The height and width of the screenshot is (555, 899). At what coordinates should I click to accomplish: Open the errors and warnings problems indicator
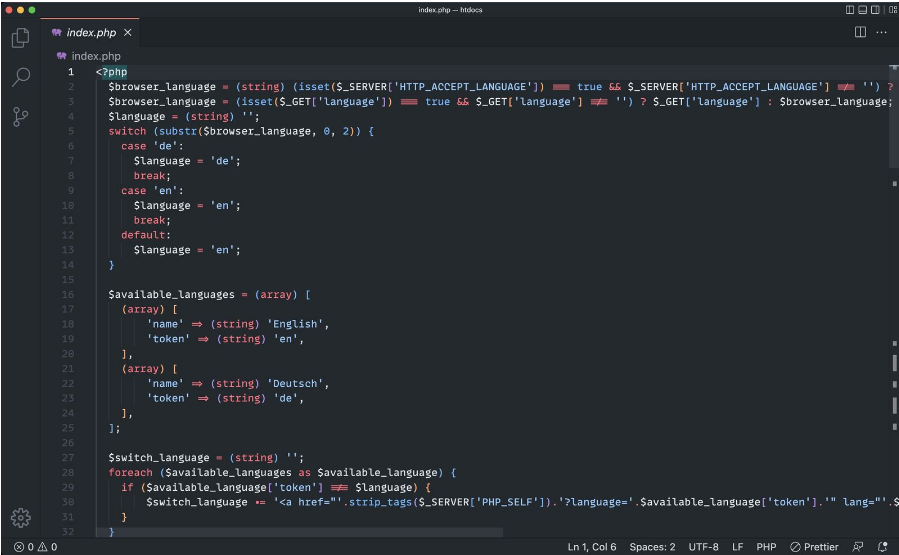coord(36,547)
